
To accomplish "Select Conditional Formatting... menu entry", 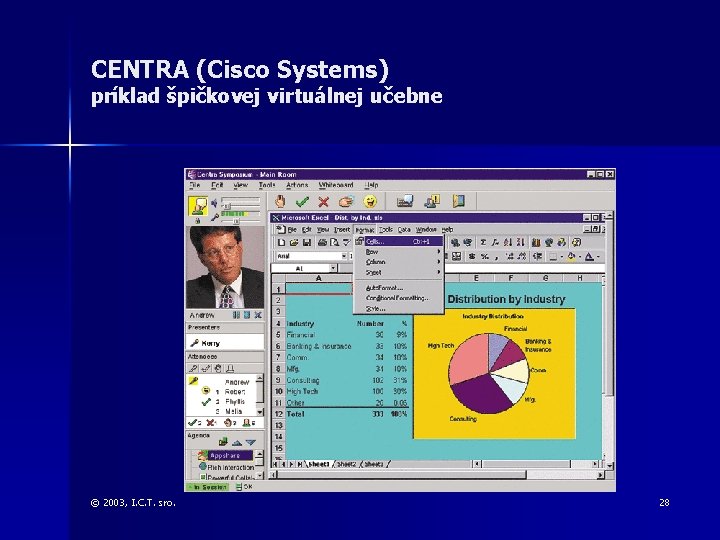I will (398, 298).
